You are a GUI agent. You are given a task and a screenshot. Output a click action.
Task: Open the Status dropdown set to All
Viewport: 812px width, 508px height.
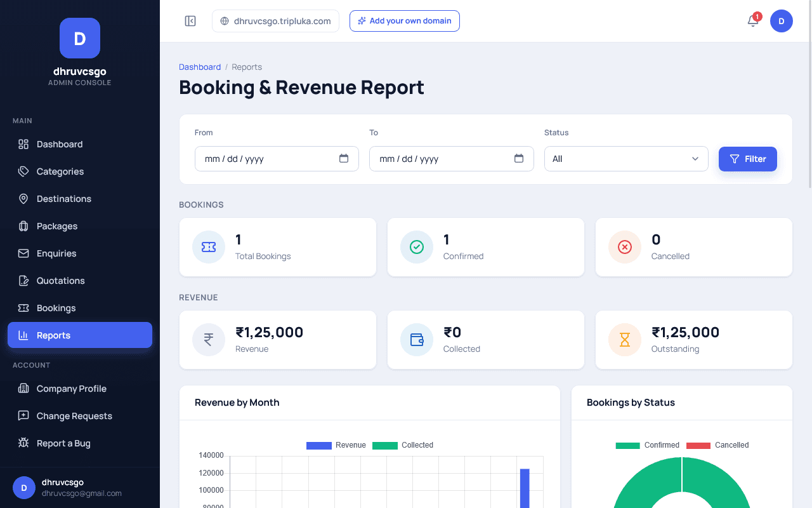coord(626,159)
